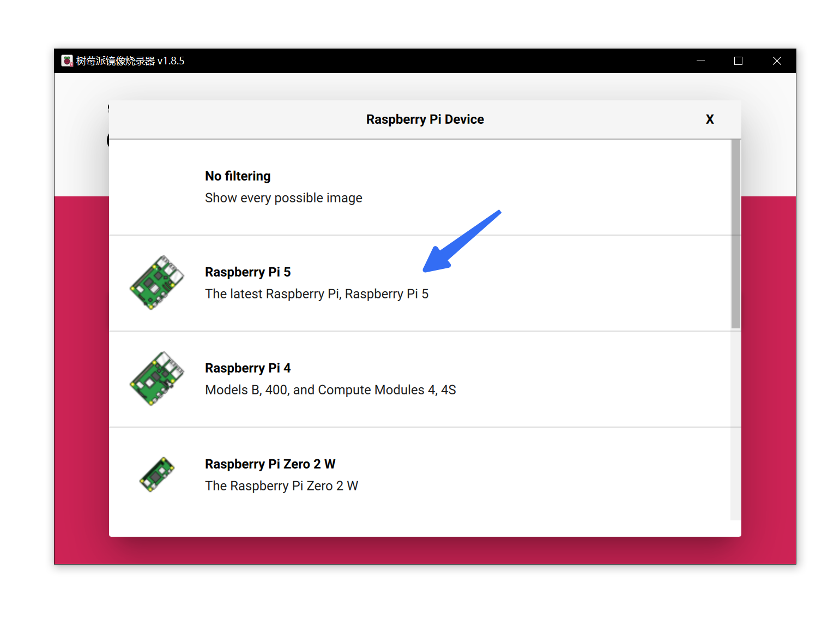Select the Raspberry Pi 4 board icon
The width and height of the screenshot is (840, 618).
pyautogui.click(x=157, y=379)
